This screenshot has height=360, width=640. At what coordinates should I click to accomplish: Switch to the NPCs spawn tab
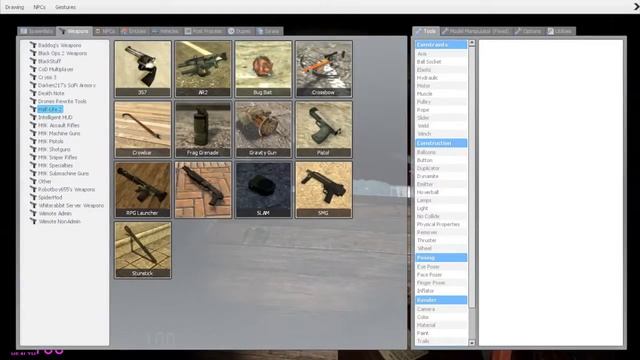coord(106,31)
